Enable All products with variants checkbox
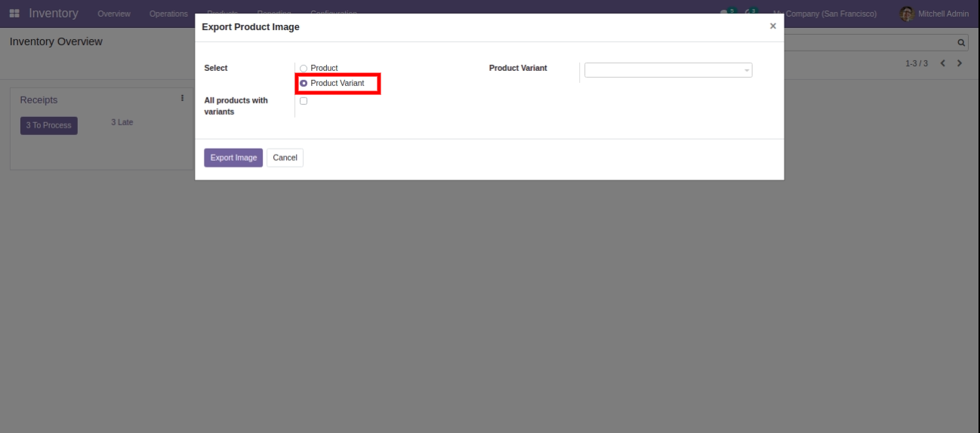980x433 pixels. coord(304,101)
